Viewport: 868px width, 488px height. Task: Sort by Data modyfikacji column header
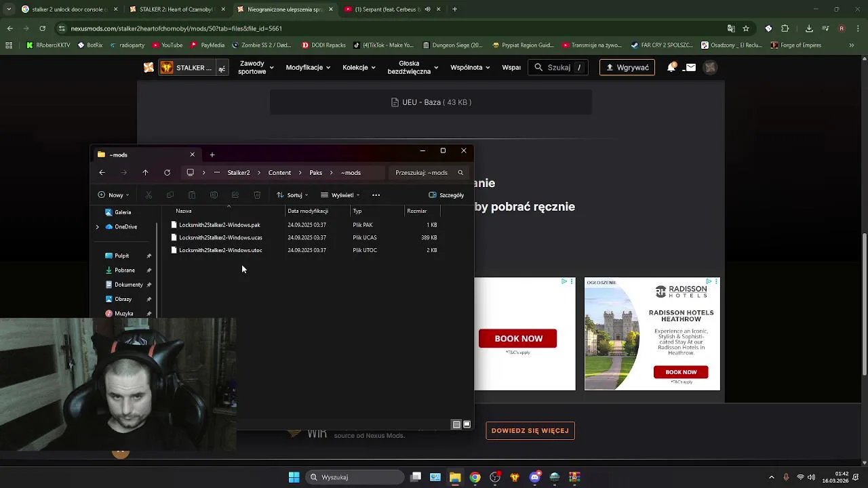pyautogui.click(x=308, y=211)
